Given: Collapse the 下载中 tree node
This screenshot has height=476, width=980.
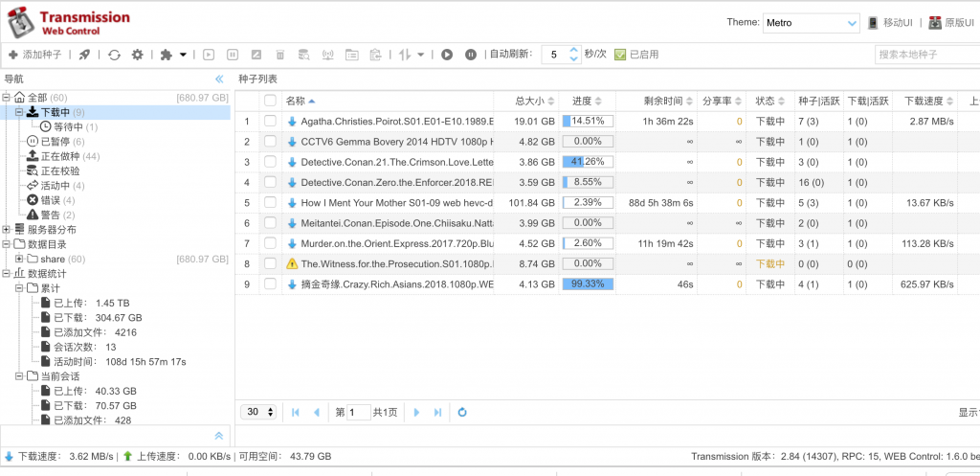Looking at the screenshot, I should coord(19,113).
